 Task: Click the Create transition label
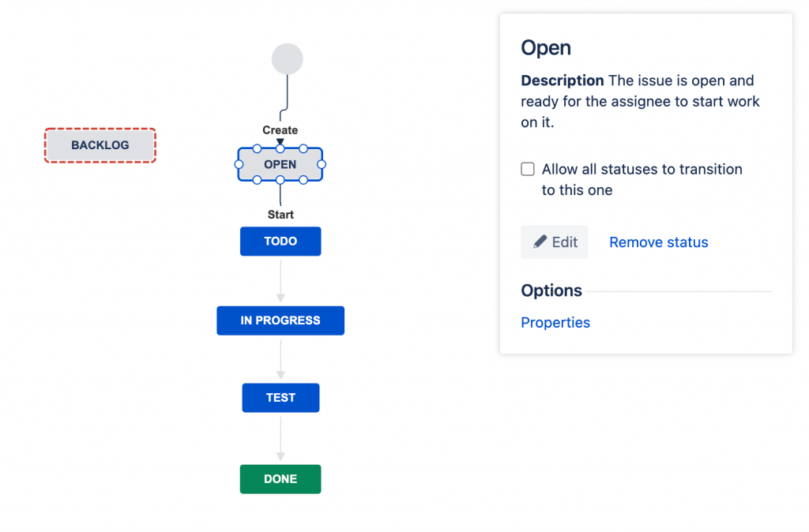pyautogui.click(x=280, y=130)
